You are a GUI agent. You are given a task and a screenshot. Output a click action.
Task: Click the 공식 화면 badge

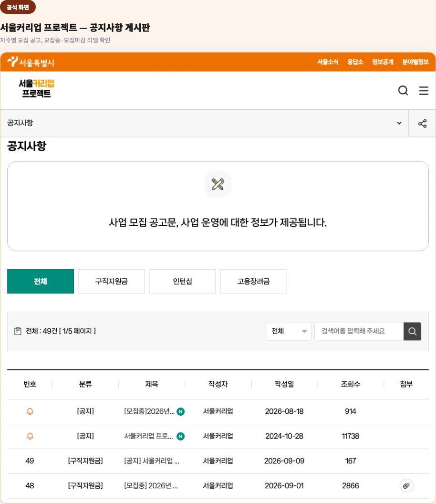18,7
